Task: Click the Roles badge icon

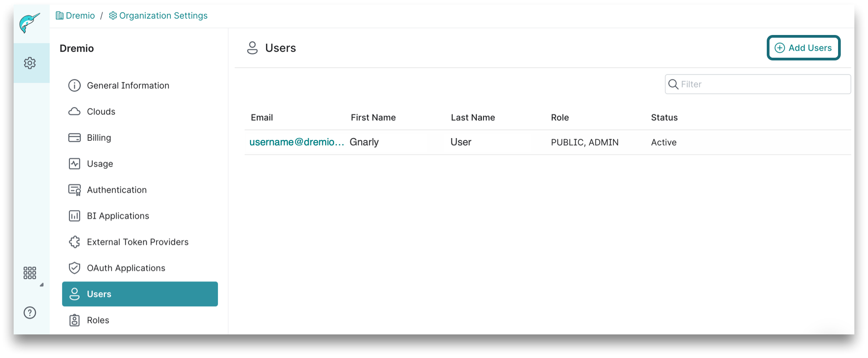Action: pyautogui.click(x=74, y=320)
